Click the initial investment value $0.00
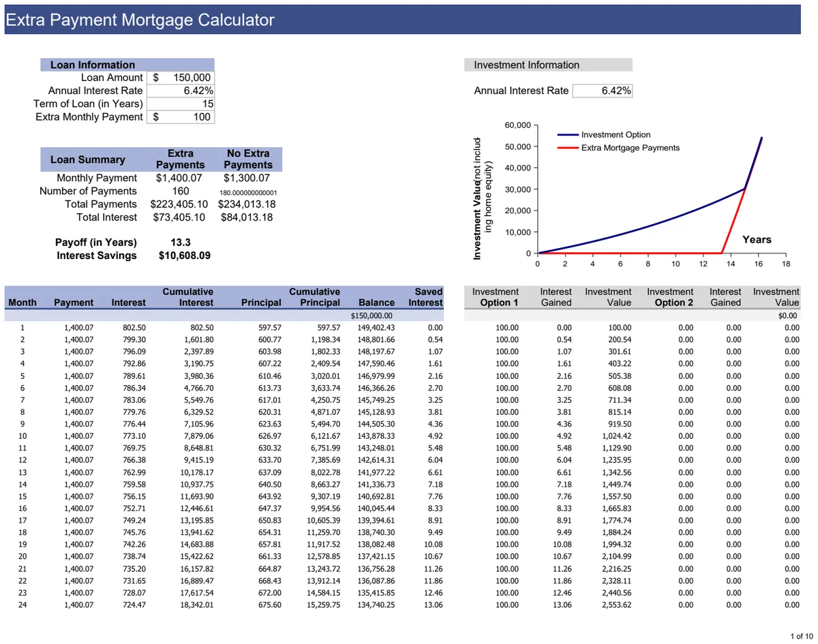Viewport: 818px width, 644px height. click(788, 316)
